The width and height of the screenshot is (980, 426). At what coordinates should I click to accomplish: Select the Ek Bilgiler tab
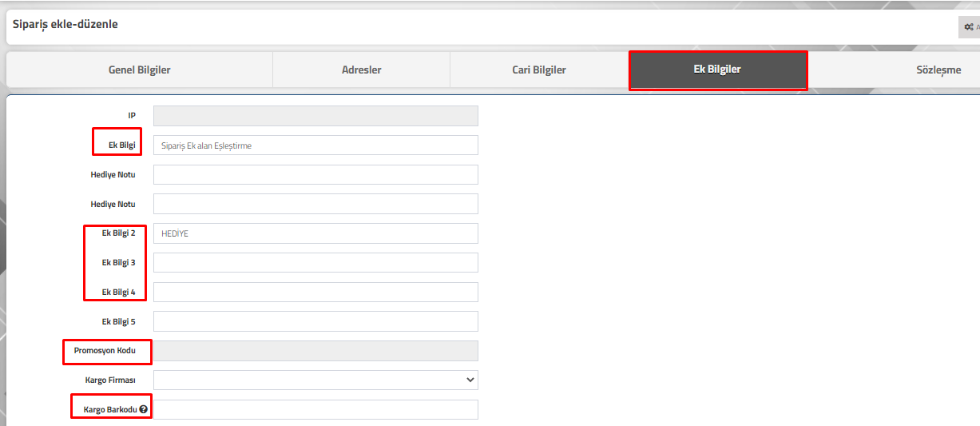[x=717, y=70]
